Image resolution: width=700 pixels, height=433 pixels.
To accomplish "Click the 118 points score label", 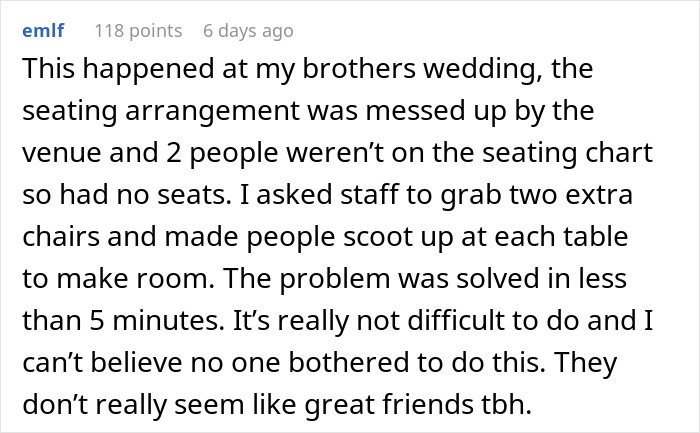I will (x=138, y=31).
